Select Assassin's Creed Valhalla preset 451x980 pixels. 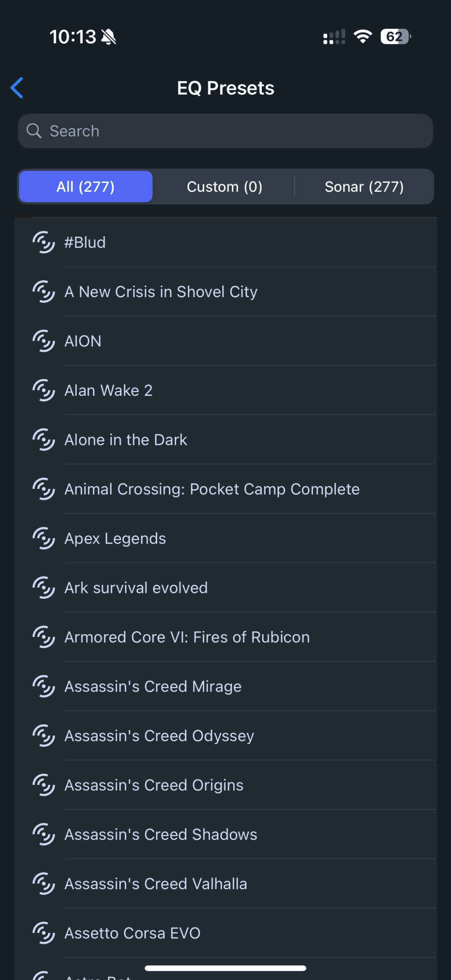point(225,884)
